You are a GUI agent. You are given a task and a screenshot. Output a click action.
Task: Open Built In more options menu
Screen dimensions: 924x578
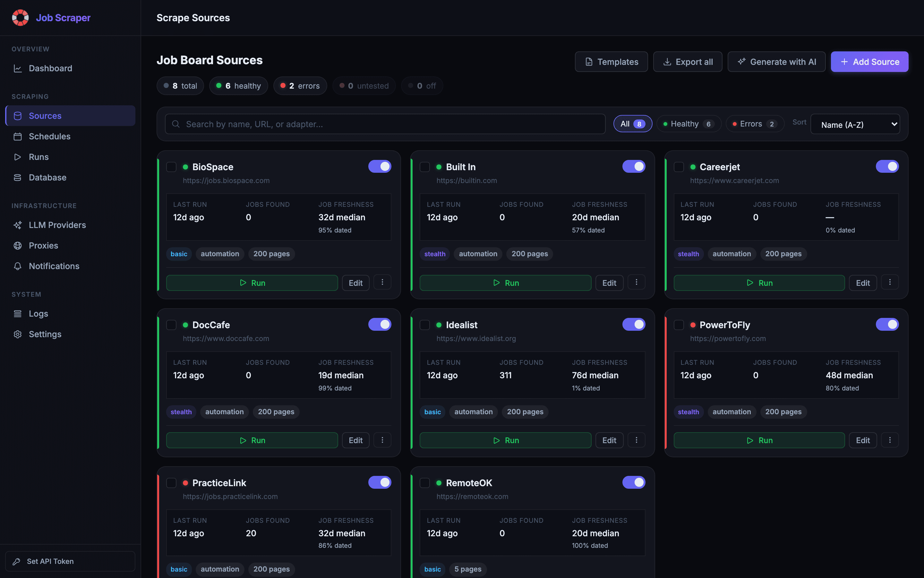click(x=637, y=282)
